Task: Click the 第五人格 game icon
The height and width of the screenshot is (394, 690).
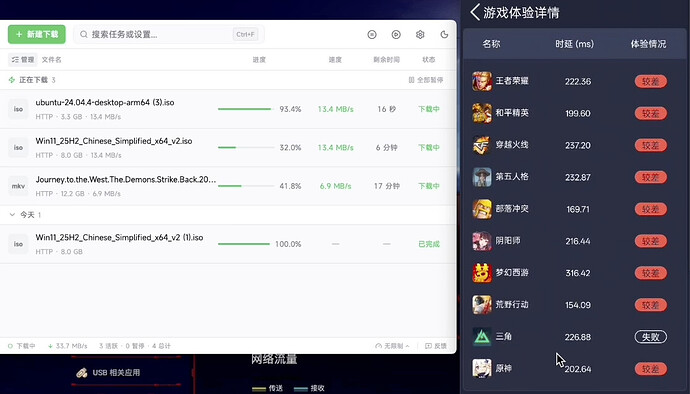Action: (x=482, y=177)
